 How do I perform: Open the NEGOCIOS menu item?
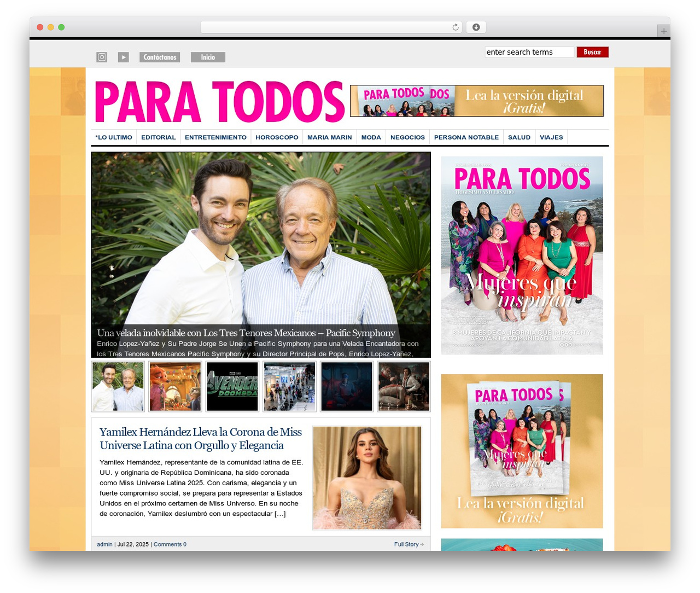pyautogui.click(x=407, y=137)
